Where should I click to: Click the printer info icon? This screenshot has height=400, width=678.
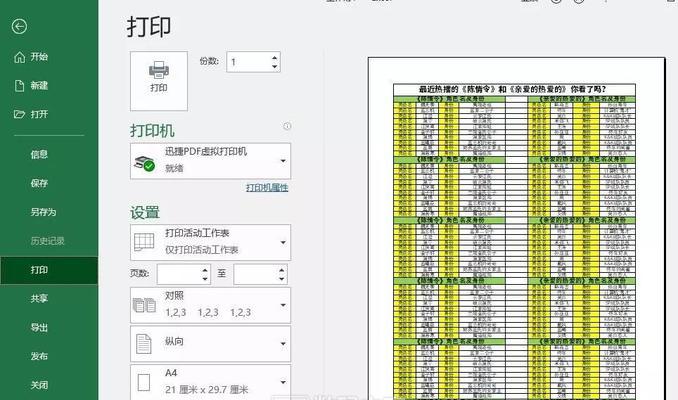pos(287,126)
